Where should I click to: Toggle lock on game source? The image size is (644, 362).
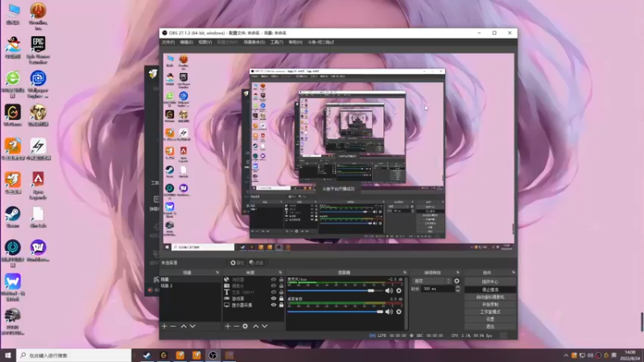[281, 298]
